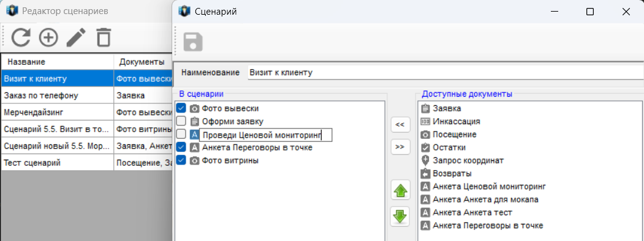This screenshot has width=644, height=241.
Task: Click the Название column header
Action: click(x=58, y=62)
